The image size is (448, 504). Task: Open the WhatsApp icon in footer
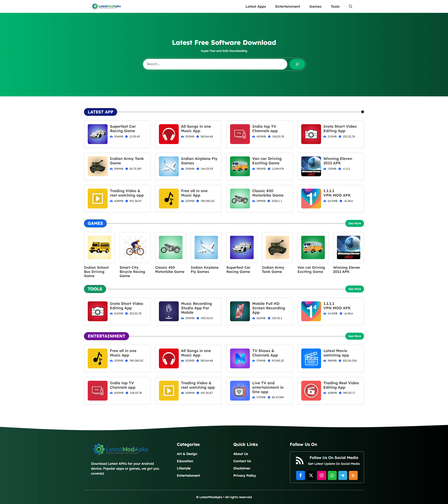pyautogui.click(x=332, y=475)
